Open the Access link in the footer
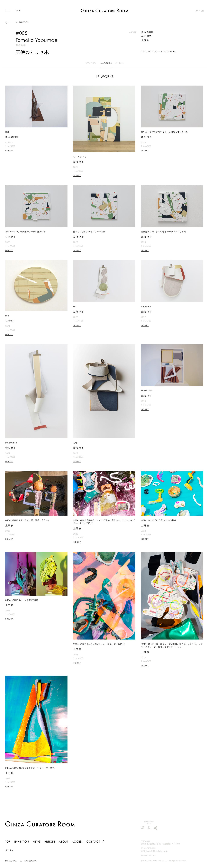209x868 pixels. pyautogui.click(x=77, y=841)
